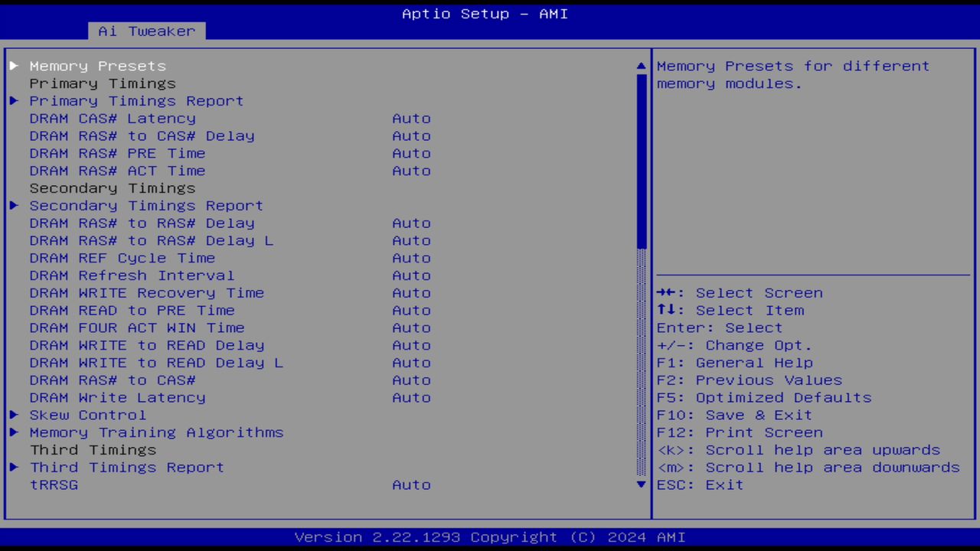Viewport: 980px width, 551px height.
Task: Click the F5: Optimized Defaults hint
Action: 764,398
